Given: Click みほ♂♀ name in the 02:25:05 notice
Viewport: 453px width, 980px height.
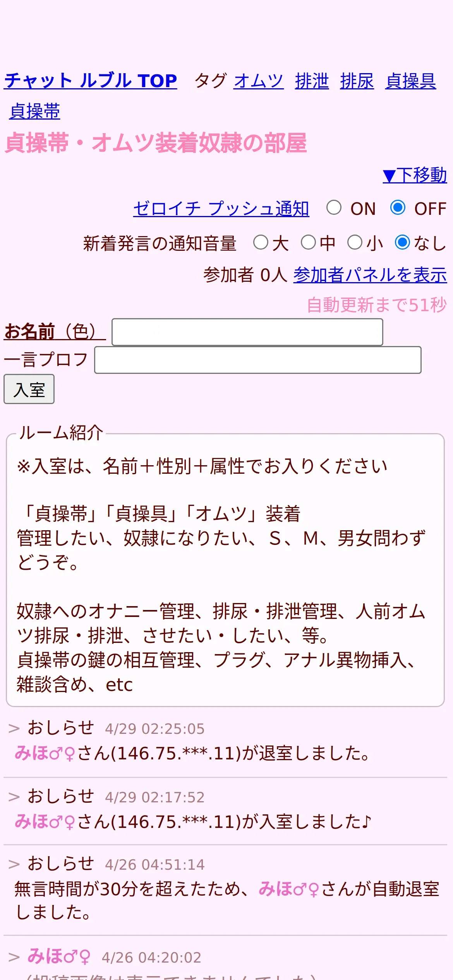Looking at the screenshot, I should click(x=45, y=753).
